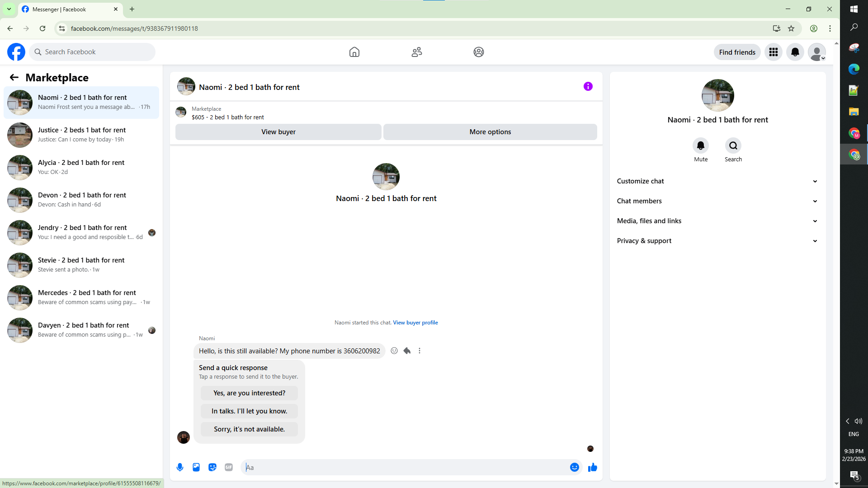Image resolution: width=868 pixels, height=488 pixels.
Task: Open the sticker picker icon
Action: [212, 467]
